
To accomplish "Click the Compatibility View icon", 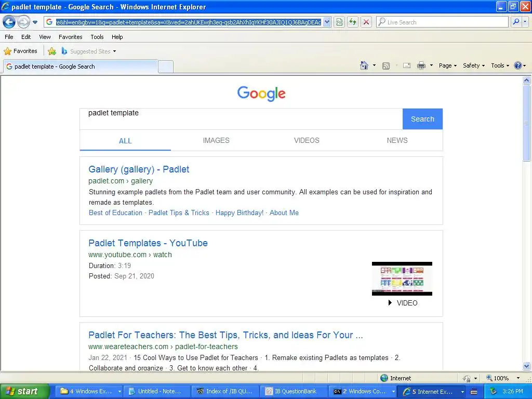I will [339, 22].
